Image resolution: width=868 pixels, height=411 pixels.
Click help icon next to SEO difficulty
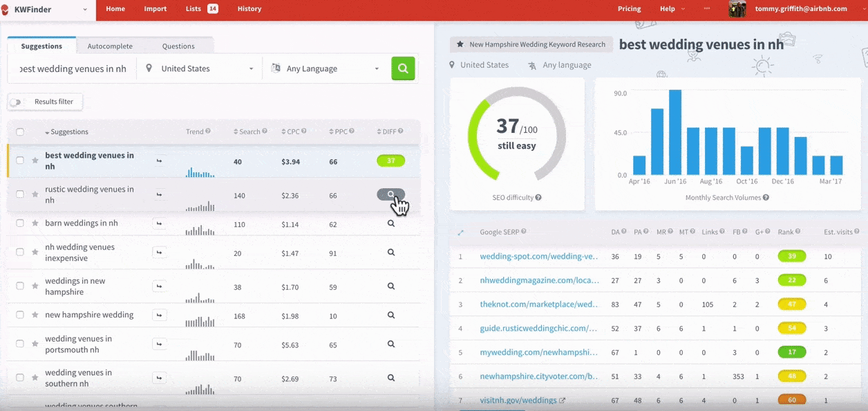tap(538, 198)
